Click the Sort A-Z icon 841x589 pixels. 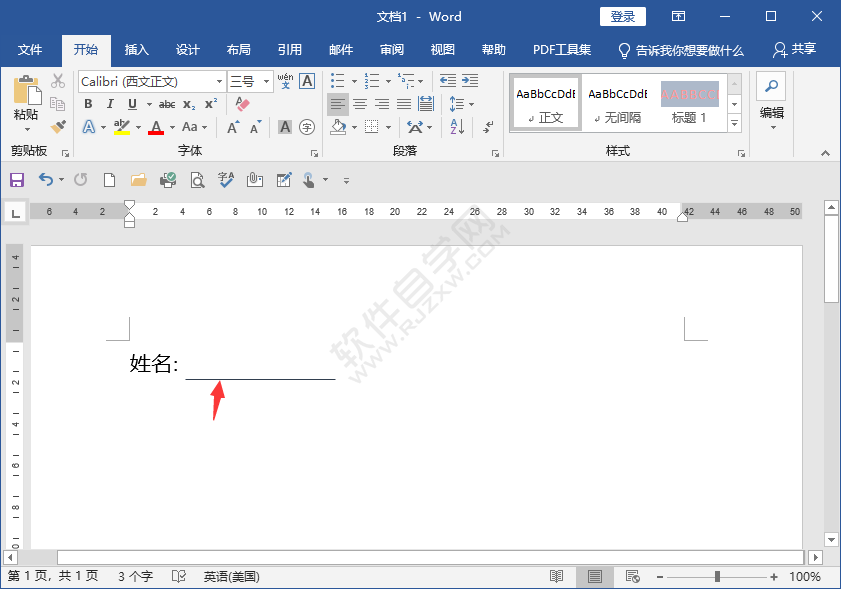pyautogui.click(x=457, y=127)
